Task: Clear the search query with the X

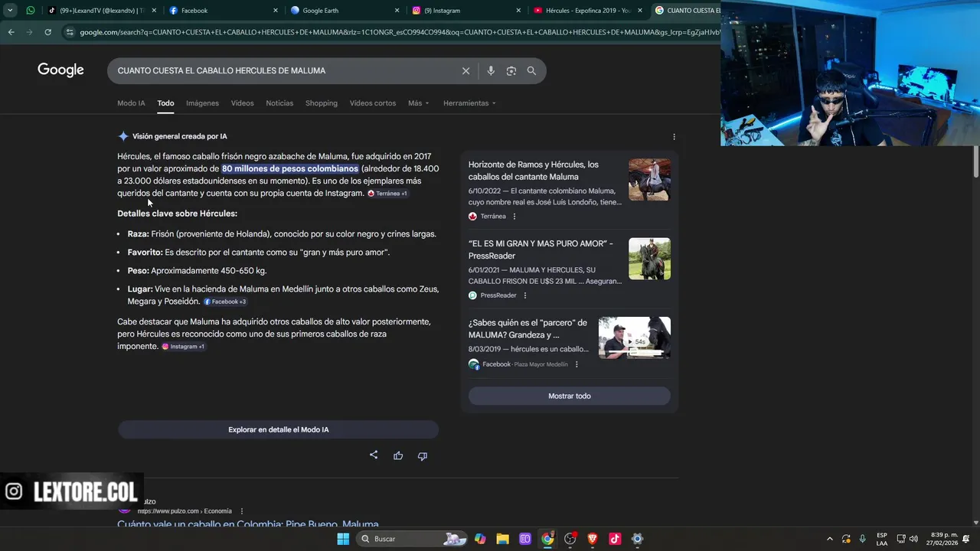Action: pyautogui.click(x=465, y=70)
